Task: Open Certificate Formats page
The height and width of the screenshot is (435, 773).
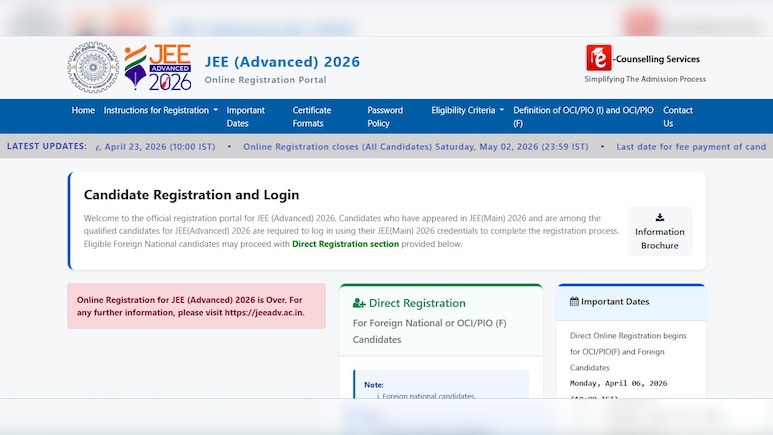Action: 312,116
